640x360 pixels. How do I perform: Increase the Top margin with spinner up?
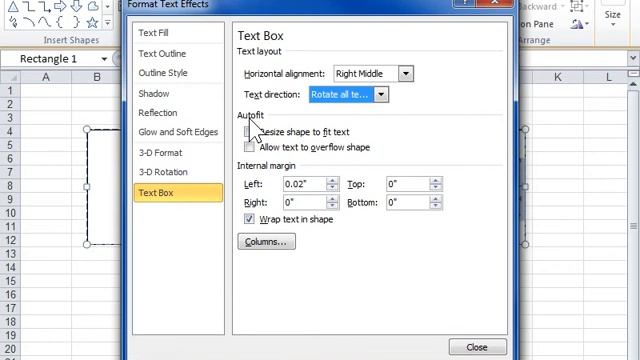436,180
